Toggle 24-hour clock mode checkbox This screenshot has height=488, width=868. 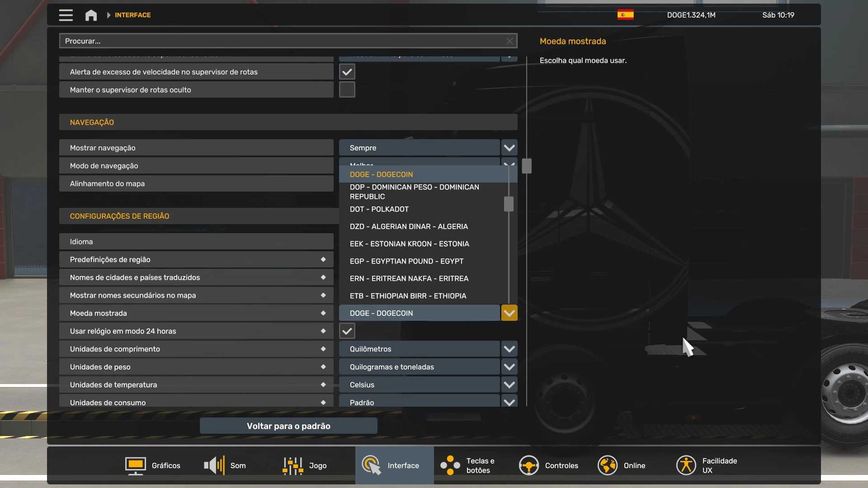tap(347, 331)
